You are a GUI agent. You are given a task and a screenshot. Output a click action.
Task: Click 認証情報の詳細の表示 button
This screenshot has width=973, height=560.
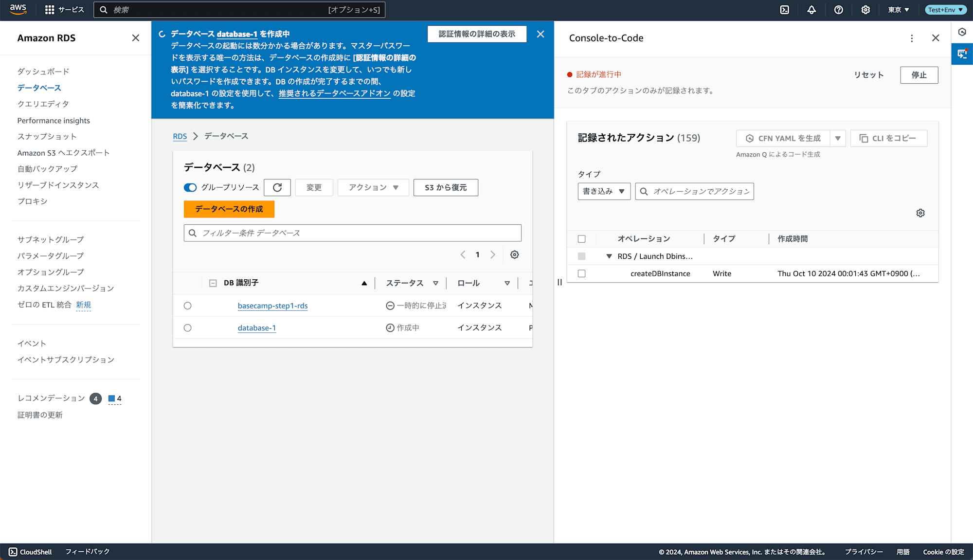(x=477, y=34)
